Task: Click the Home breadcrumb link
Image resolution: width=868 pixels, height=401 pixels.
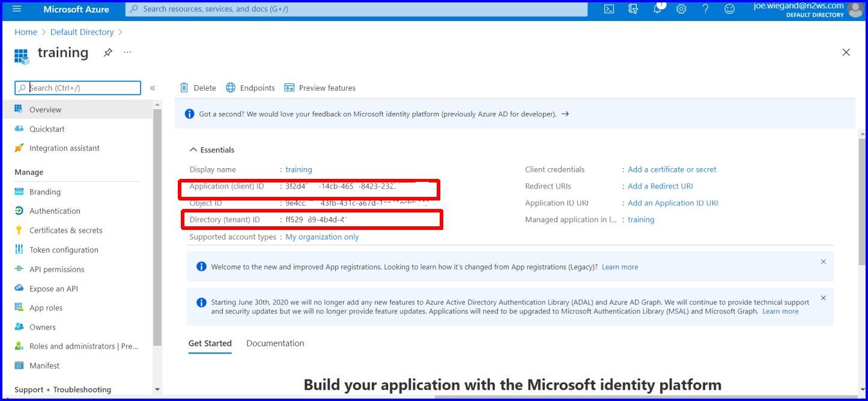Action: click(26, 32)
